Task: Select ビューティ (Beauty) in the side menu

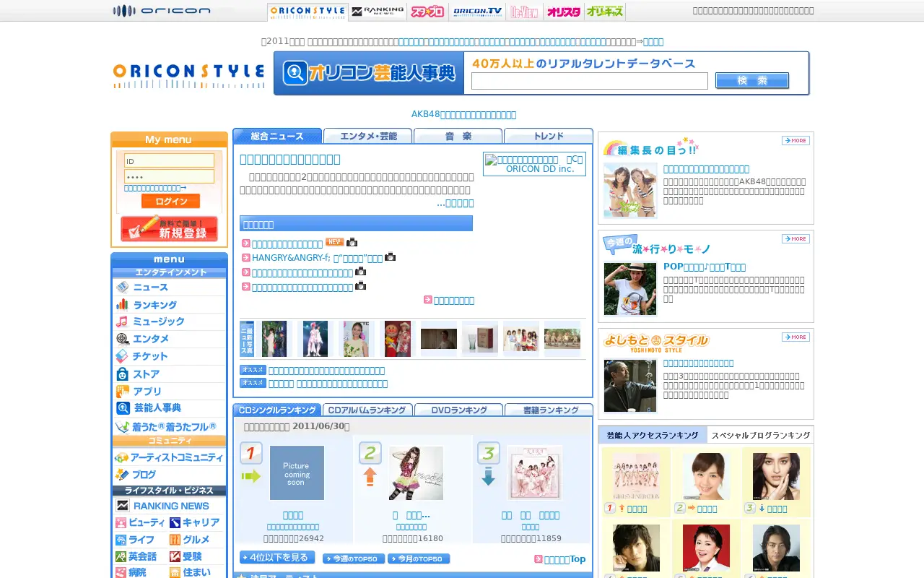Action: pyautogui.click(x=141, y=522)
